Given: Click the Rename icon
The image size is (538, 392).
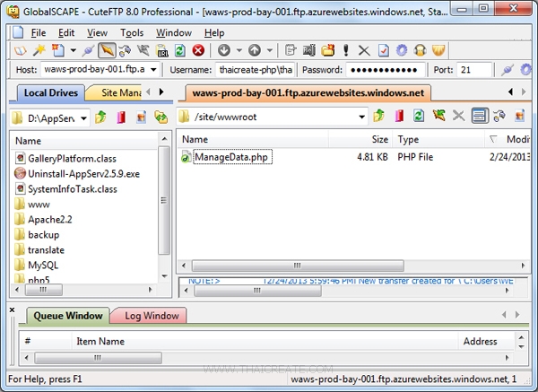Looking at the screenshot, I should point(308,51).
